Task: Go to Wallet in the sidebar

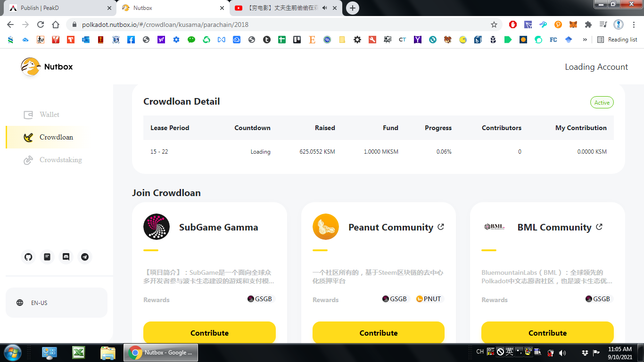Action: 50,115
